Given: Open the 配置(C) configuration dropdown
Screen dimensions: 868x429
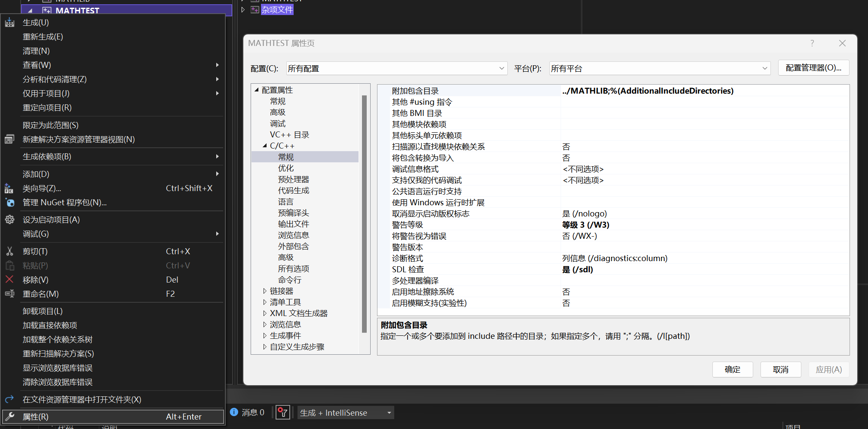Looking at the screenshot, I should coord(396,68).
